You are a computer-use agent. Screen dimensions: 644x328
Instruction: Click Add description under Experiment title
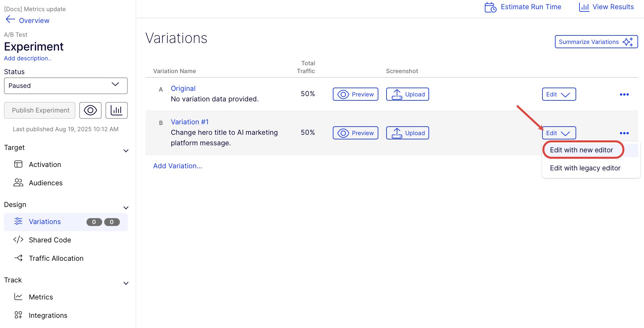[x=28, y=58]
